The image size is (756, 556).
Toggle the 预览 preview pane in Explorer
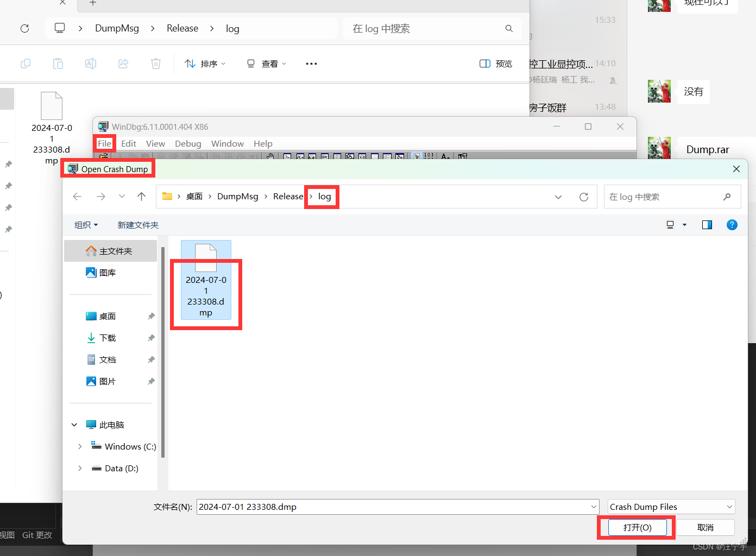(496, 64)
